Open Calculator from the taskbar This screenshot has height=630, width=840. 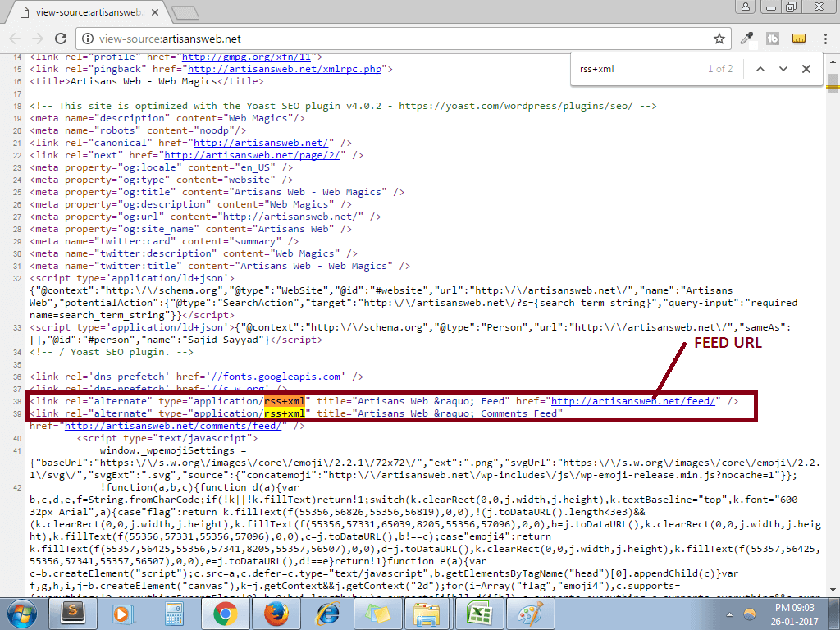pyautogui.click(x=174, y=614)
